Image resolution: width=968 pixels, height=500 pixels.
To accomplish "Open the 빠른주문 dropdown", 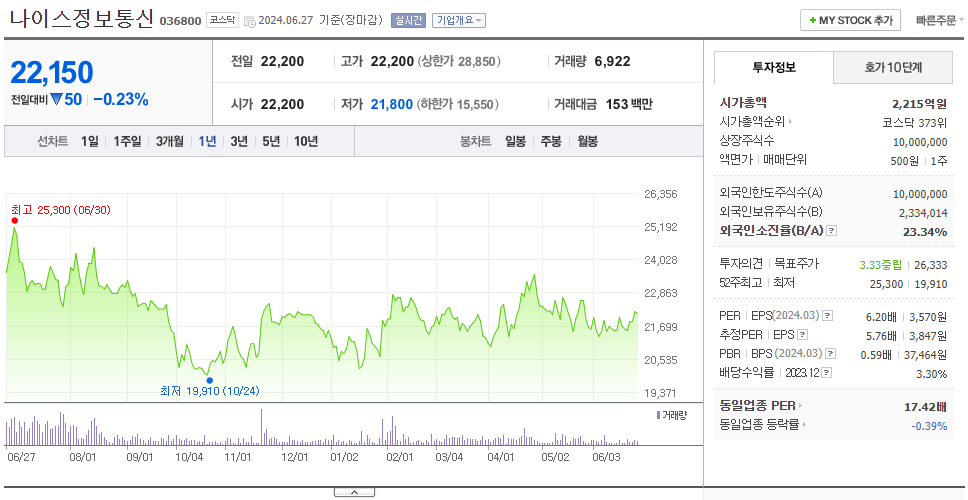I will pos(940,20).
